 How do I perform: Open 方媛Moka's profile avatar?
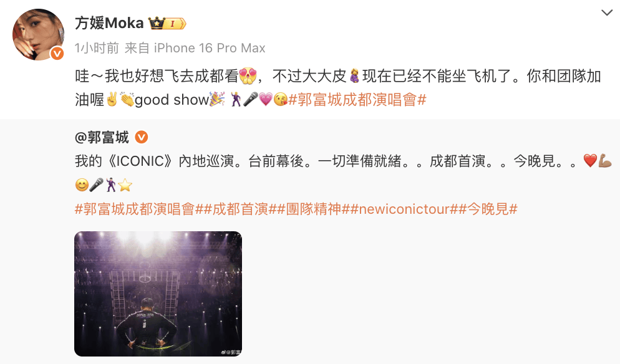click(38, 34)
